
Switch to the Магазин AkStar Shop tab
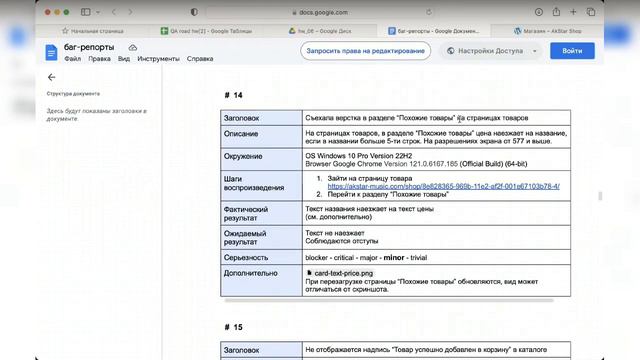pyautogui.click(x=547, y=31)
